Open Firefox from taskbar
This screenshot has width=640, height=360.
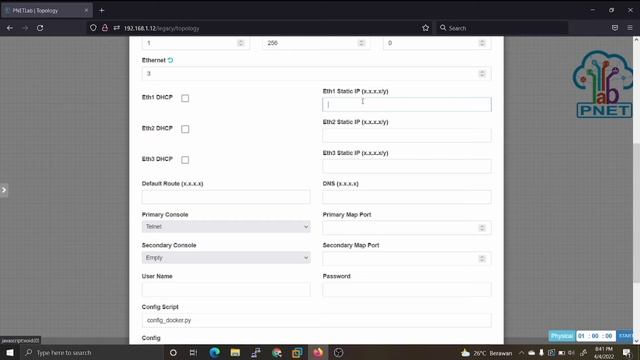point(318,353)
